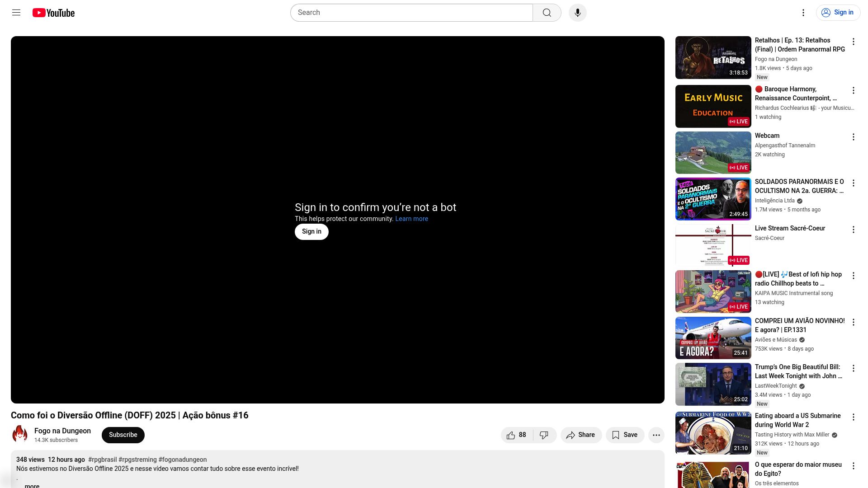Open Fogo na Dungeon channel avatar
868x488 pixels.
coord(20,435)
